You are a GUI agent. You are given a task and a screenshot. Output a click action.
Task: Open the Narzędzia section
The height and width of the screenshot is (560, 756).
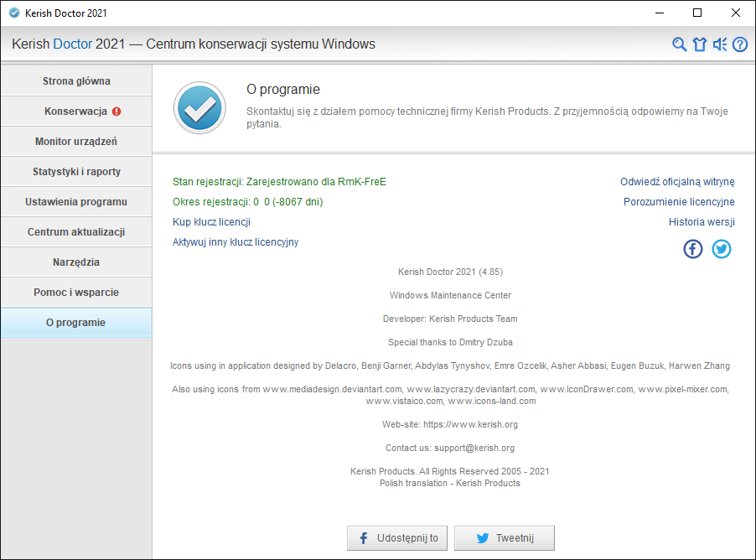[76, 262]
